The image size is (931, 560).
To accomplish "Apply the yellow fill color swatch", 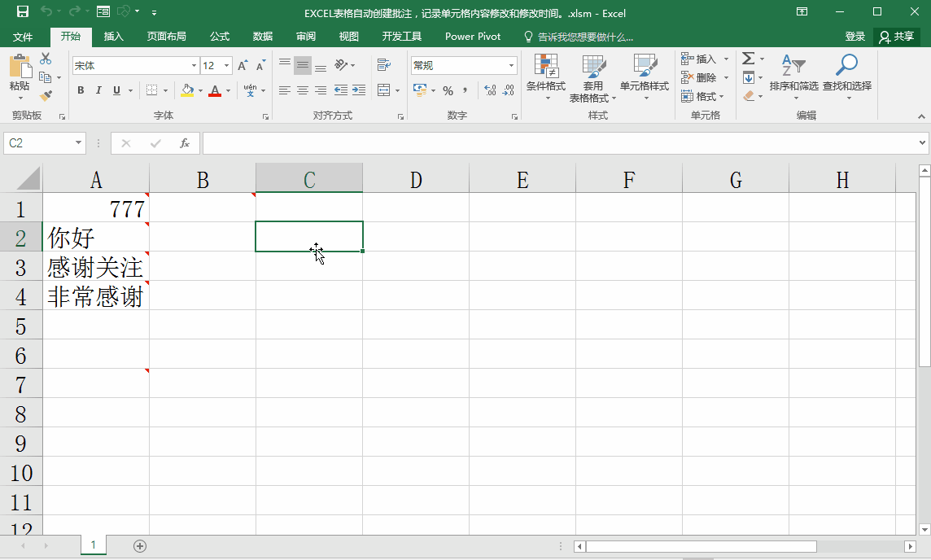I will pos(188,90).
